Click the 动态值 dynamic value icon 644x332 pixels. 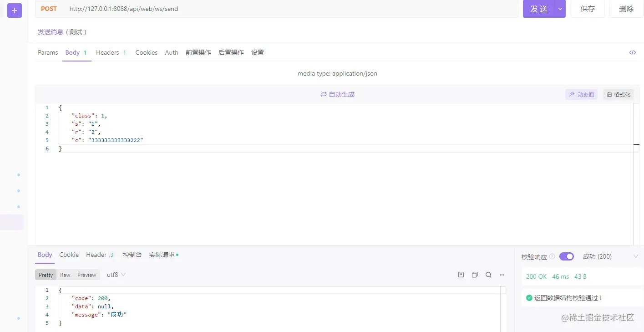pos(581,94)
